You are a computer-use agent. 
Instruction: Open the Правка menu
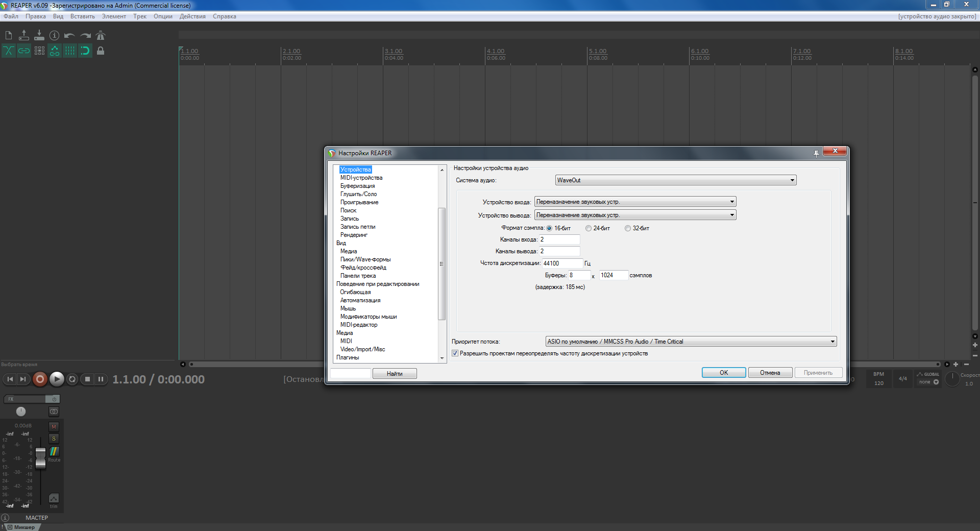pos(36,16)
